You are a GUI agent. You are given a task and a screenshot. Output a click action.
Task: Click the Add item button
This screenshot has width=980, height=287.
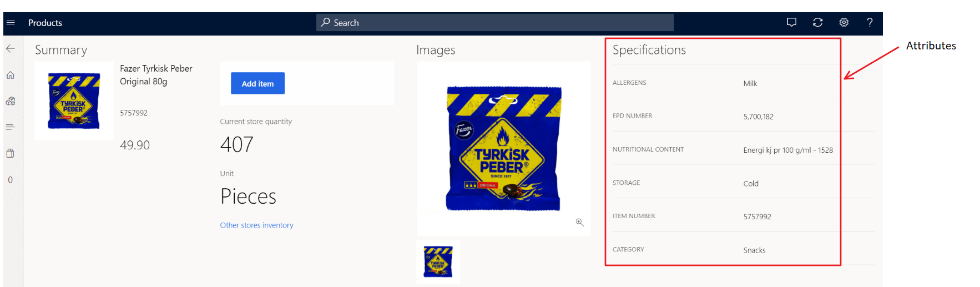[x=257, y=83]
